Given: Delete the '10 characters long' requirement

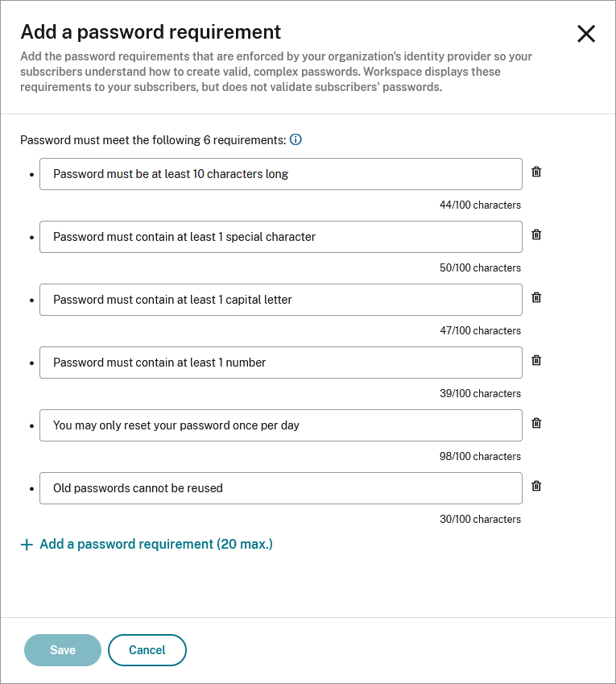Looking at the screenshot, I should point(536,172).
